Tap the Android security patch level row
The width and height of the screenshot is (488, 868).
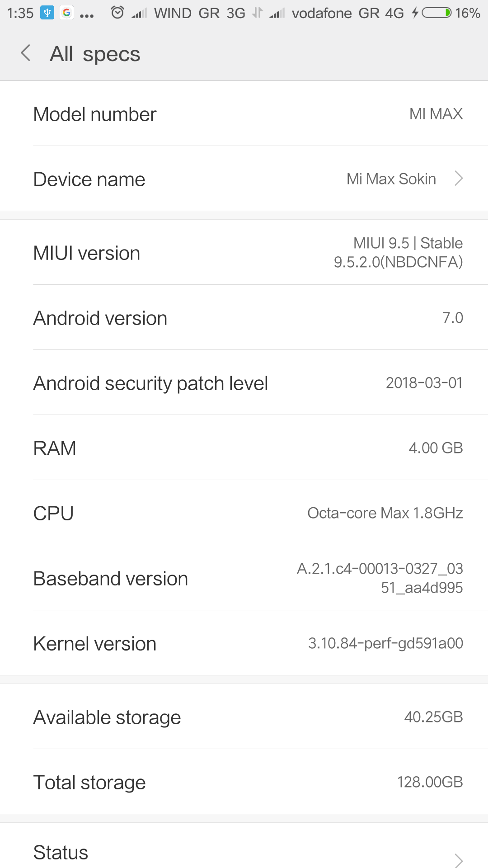(244, 383)
